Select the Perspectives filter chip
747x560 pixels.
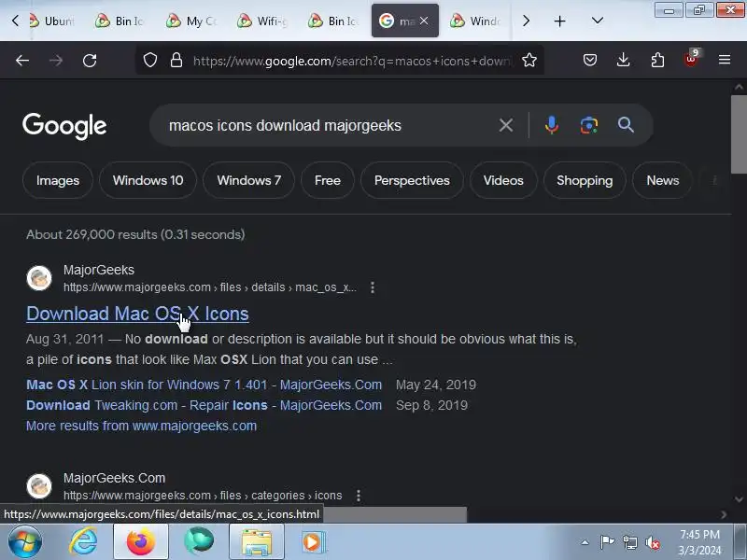(412, 180)
